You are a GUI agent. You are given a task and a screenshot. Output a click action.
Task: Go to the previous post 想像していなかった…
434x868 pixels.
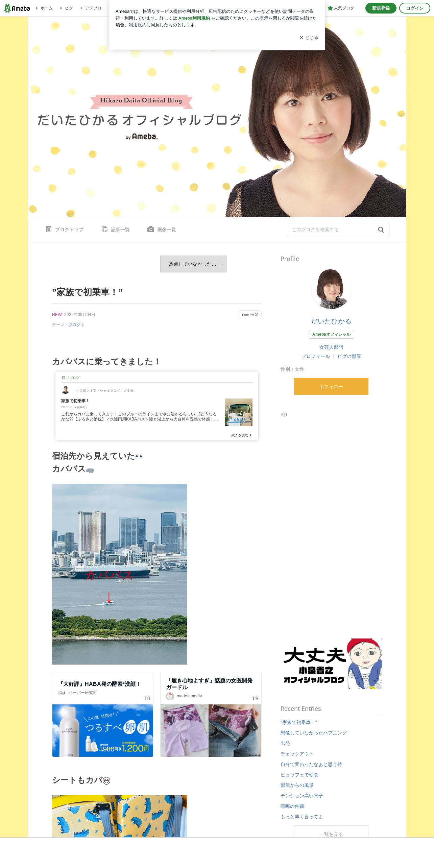[194, 264]
